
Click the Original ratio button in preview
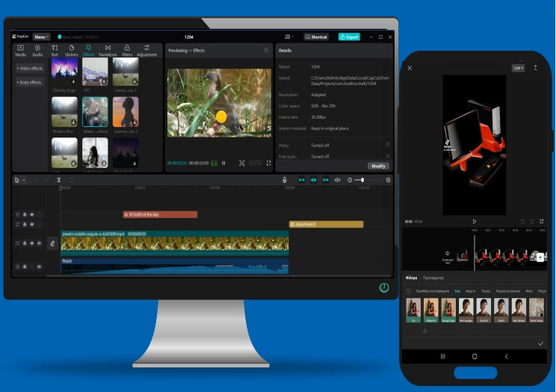point(255,163)
